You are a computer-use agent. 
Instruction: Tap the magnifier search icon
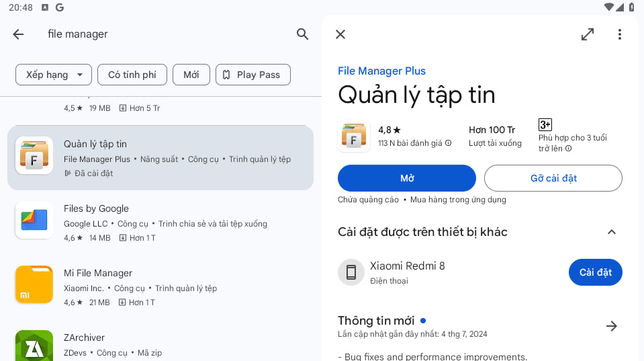click(302, 34)
